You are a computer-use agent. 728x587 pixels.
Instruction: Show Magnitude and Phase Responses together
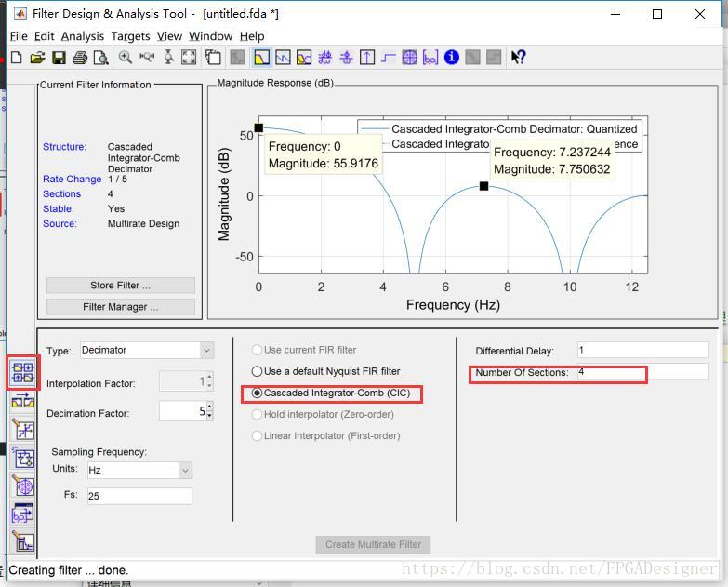pyautogui.click(x=304, y=57)
